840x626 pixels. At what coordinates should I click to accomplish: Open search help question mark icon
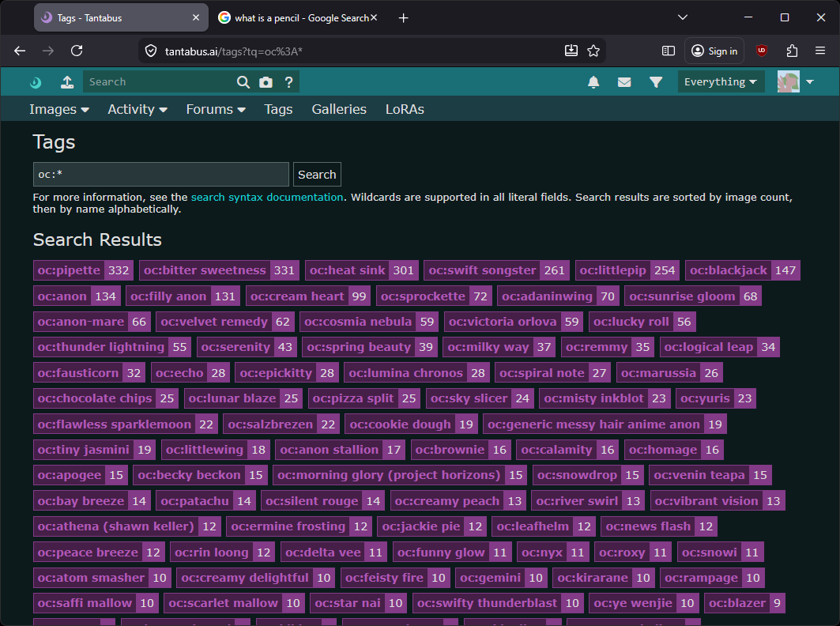(288, 82)
